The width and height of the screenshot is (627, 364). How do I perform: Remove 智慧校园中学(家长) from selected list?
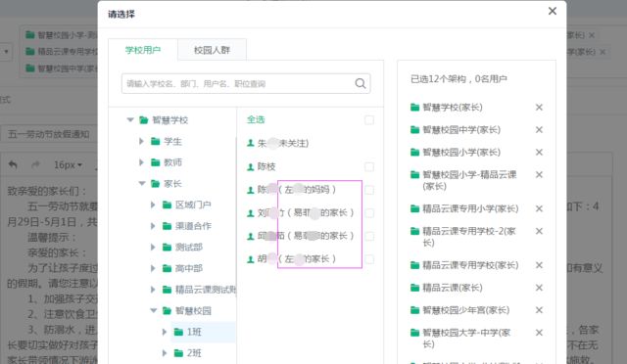(x=539, y=129)
